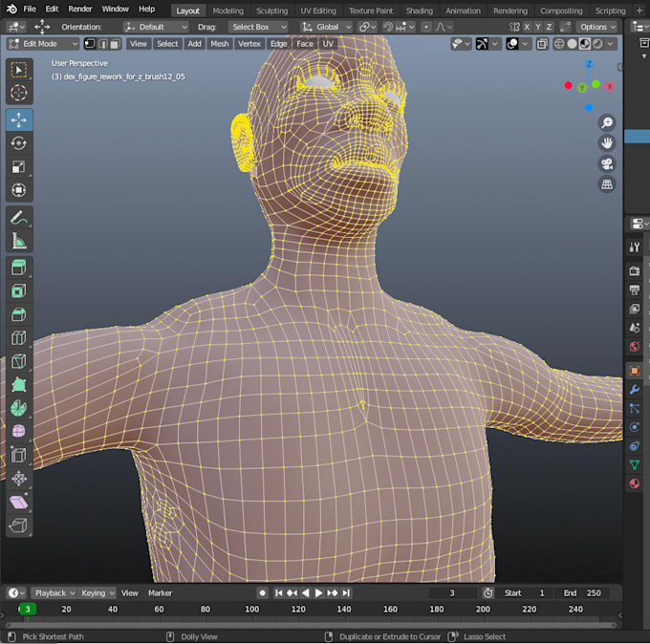Open the Orientation Default dropdown
The height and width of the screenshot is (644, 650).
click(x=156, y=27)
